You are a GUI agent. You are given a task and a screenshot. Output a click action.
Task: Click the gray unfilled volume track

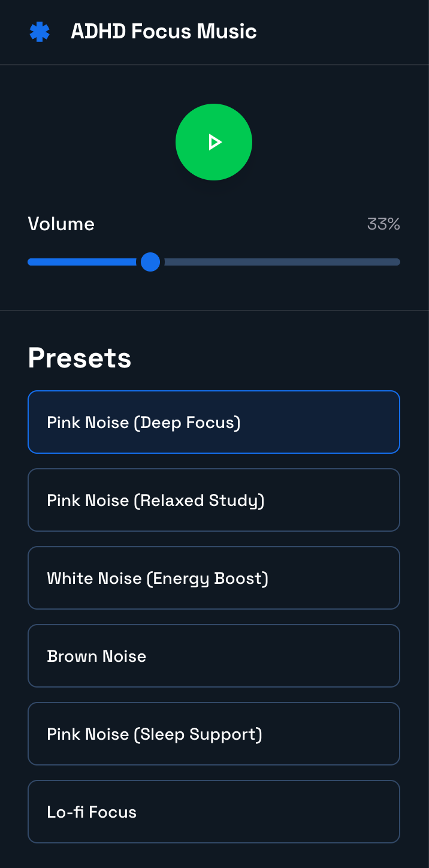point(282,262)
